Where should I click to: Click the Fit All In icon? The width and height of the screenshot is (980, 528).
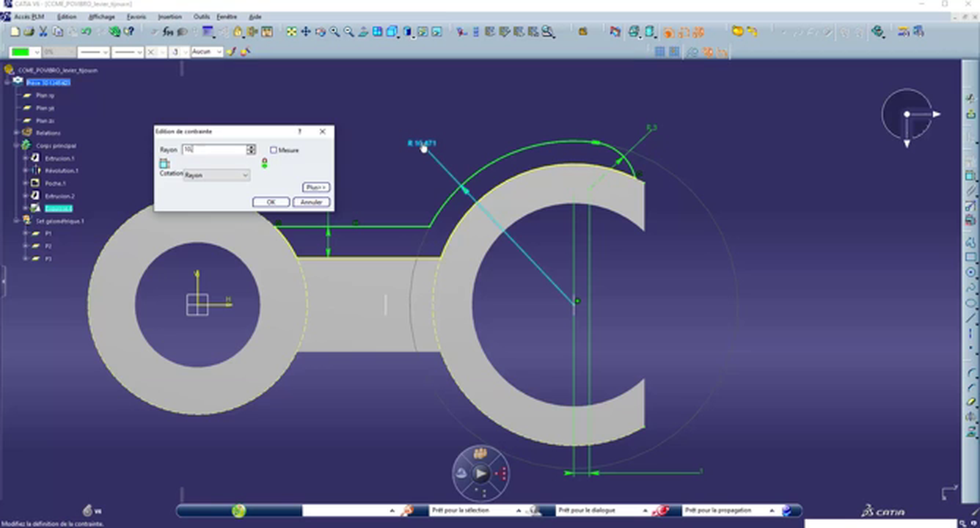[x=292, y=32]
